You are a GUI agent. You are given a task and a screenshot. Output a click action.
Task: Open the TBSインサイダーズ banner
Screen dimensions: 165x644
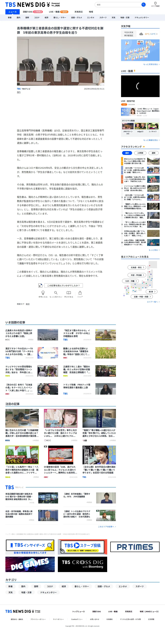pos(30,547)
